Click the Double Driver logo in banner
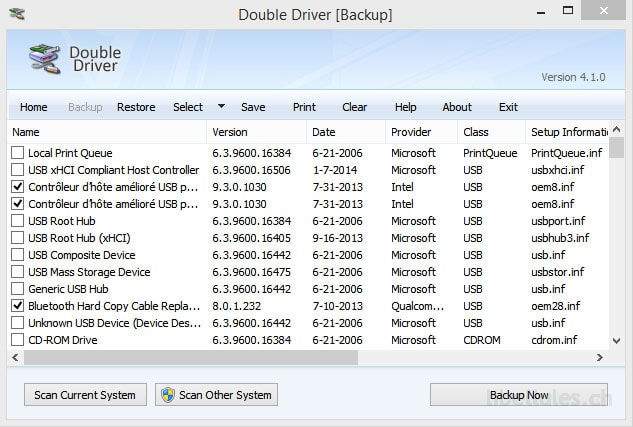Screen dimensions: 633x427 tap(45, 59)
